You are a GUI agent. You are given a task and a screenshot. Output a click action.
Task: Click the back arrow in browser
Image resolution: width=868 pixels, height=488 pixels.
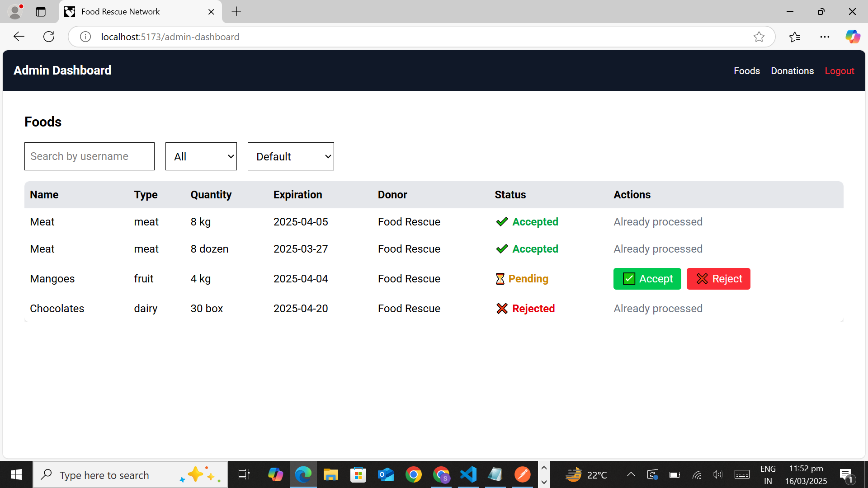point(19,37)
